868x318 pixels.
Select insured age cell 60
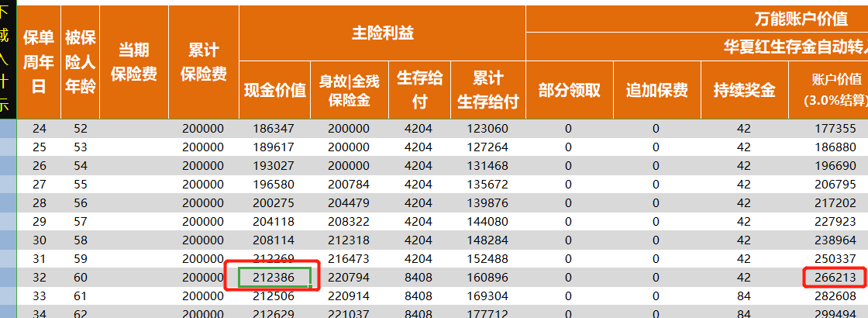(x=81, y=278)
